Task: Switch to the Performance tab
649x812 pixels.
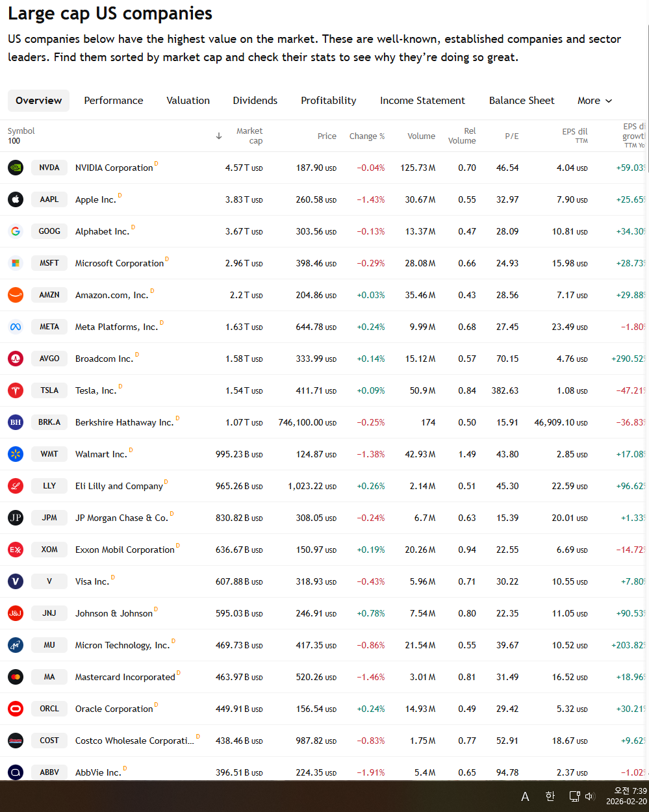Action: (x=114, y=101)
